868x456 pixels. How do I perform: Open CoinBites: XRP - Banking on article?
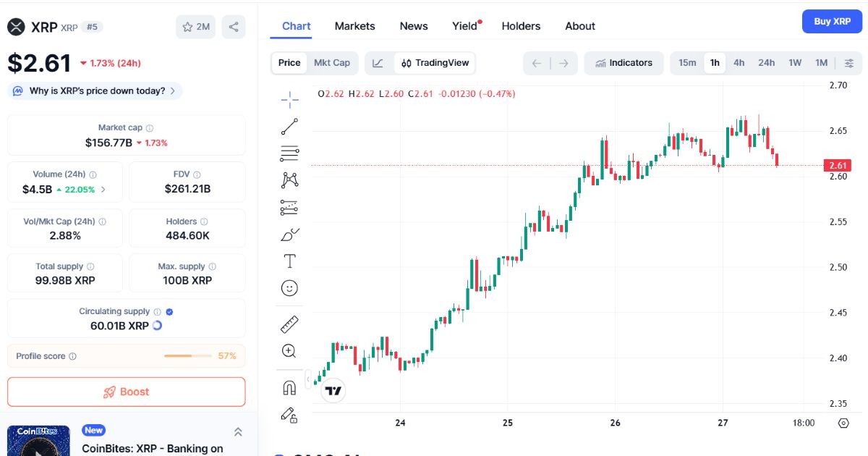[x=153, y=449]
